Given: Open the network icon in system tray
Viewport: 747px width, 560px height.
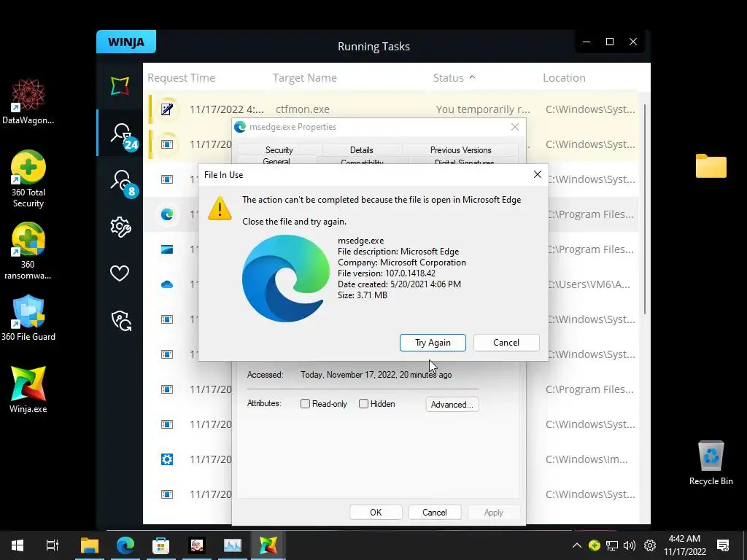Looking at the screenshot, I should coord(612,545).
